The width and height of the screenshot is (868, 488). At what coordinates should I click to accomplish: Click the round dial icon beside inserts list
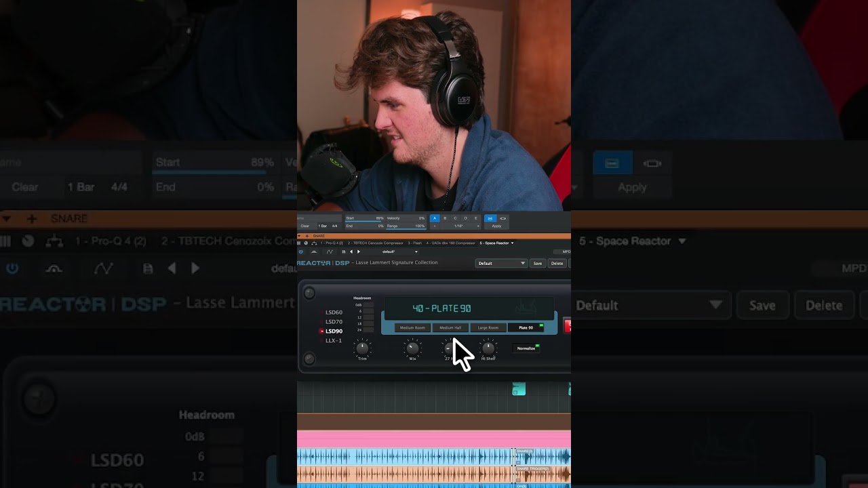click(x=306, y=243)
